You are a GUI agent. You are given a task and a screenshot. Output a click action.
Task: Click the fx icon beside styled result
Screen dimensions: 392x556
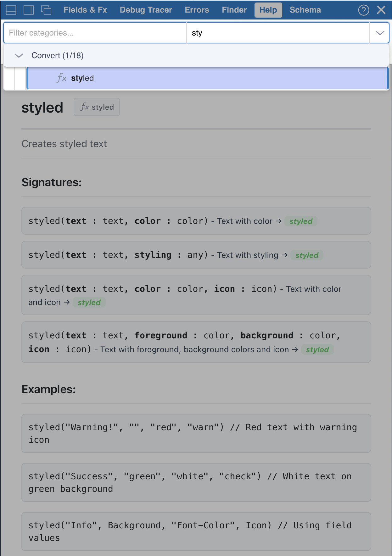click(x=61, y=78)
